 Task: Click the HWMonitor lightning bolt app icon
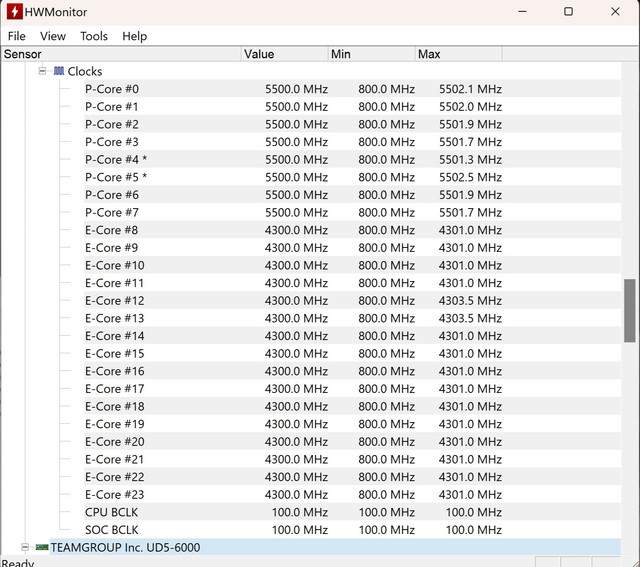click(x=14, y=11)
